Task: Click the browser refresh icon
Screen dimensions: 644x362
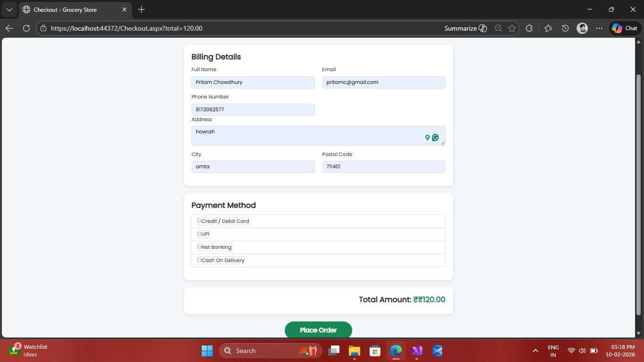Action: click(26, 28)
